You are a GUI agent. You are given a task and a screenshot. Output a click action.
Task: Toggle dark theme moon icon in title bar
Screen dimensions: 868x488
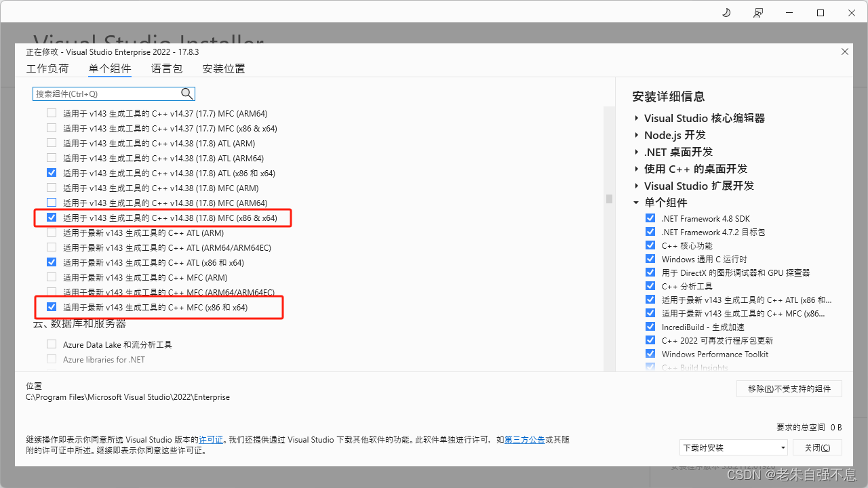tap(726, 13)
